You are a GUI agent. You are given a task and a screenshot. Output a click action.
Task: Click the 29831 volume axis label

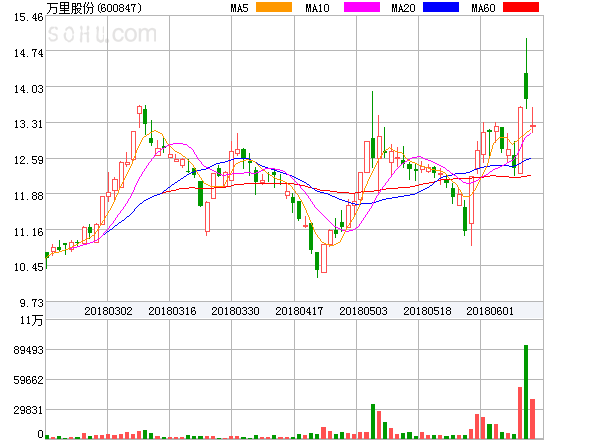[x=29, y=410]
